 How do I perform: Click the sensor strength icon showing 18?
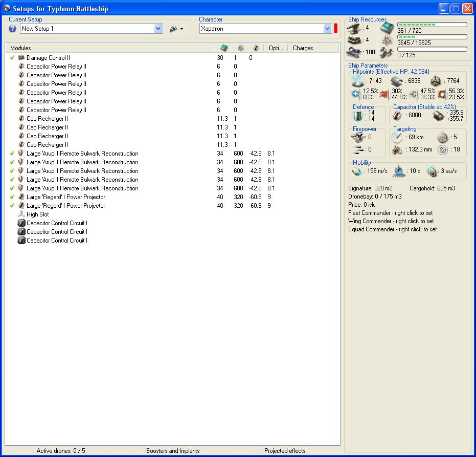443,149
